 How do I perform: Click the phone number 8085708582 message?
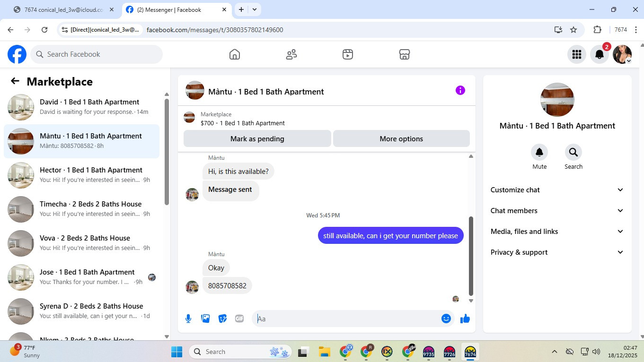point(227,286)
